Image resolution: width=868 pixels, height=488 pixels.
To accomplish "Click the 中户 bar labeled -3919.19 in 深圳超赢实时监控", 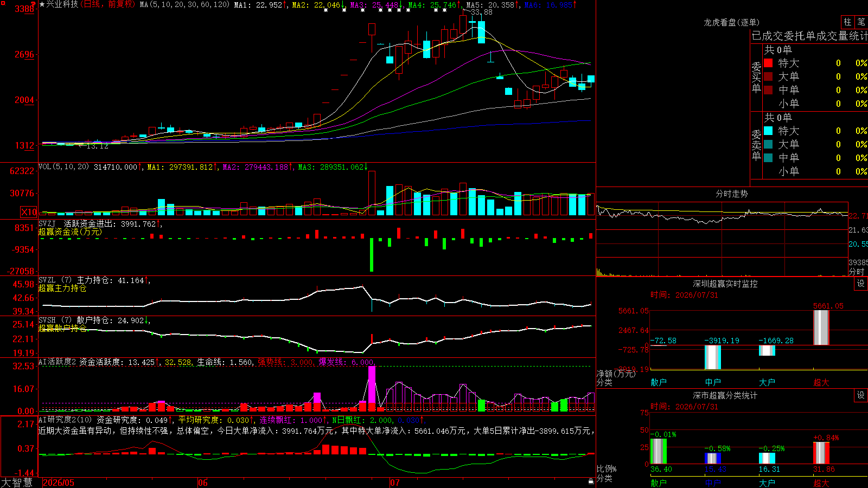I will (x=713, y=357).
